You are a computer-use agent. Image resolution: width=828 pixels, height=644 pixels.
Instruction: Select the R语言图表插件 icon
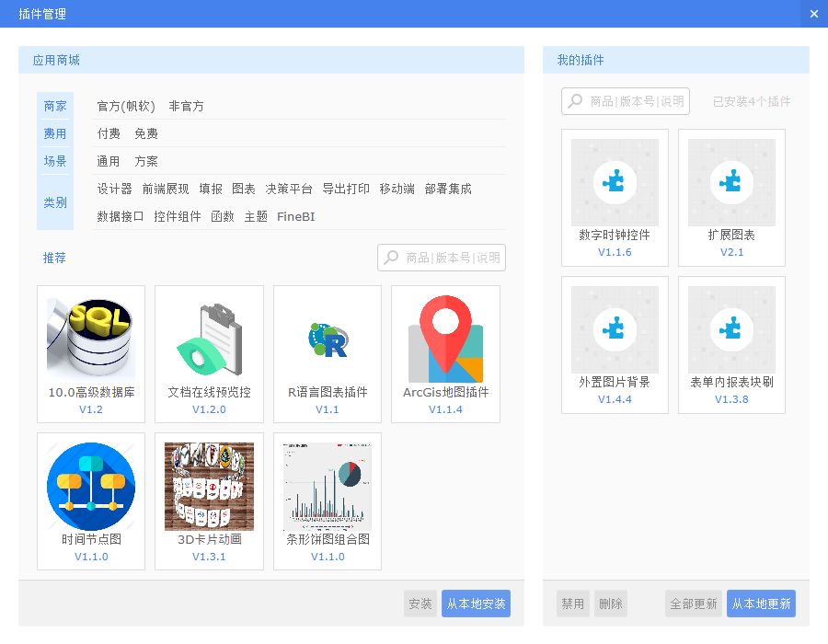[328, 339]
